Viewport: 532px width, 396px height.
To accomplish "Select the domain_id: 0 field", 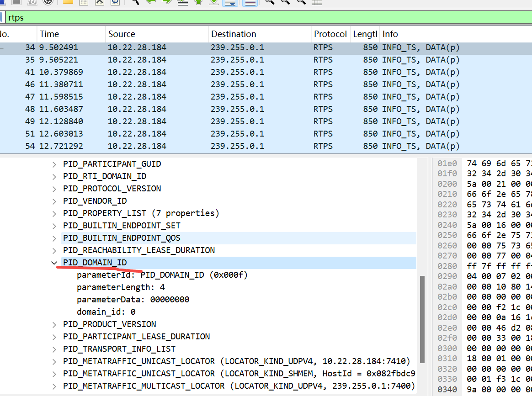I will click(x=106, y=312).
